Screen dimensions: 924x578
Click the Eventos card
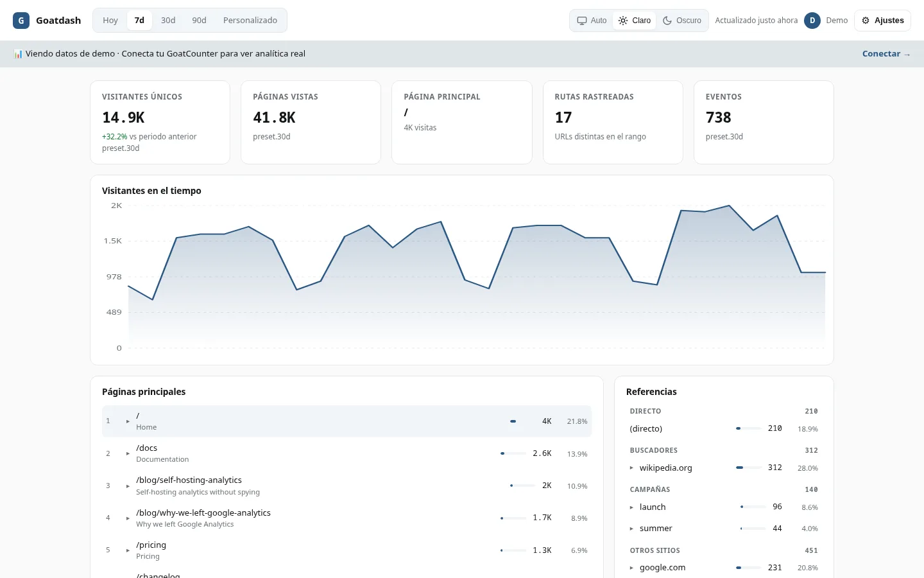click(x=764, y=122)
